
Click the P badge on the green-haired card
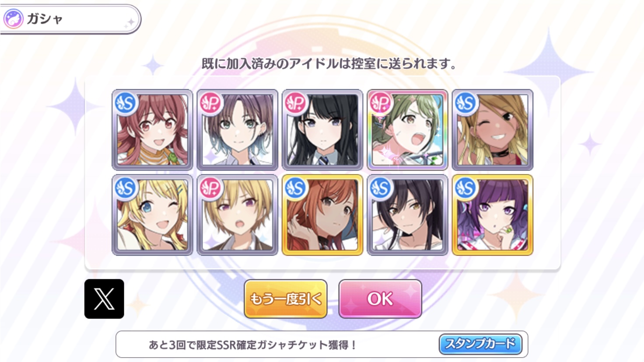pyautogui.click(x=381, y=103)
